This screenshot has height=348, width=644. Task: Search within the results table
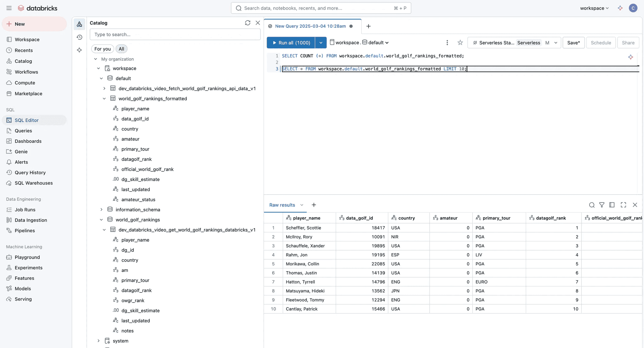pos(591,205)
